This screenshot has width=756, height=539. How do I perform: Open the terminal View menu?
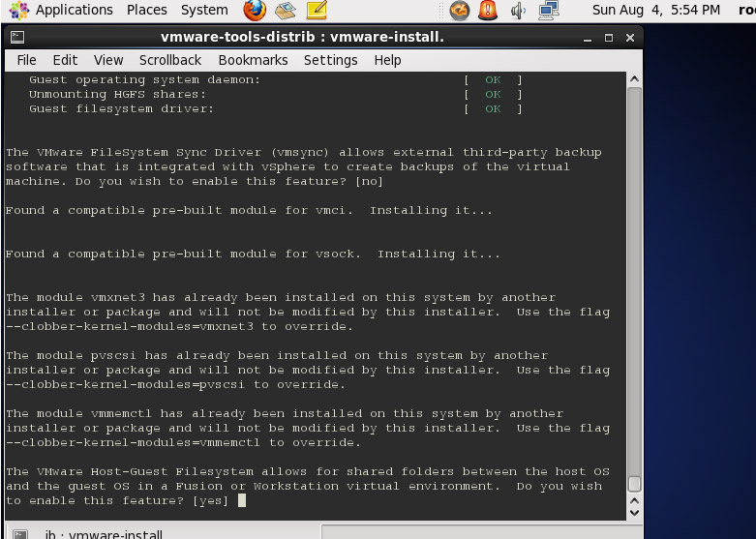108,60
